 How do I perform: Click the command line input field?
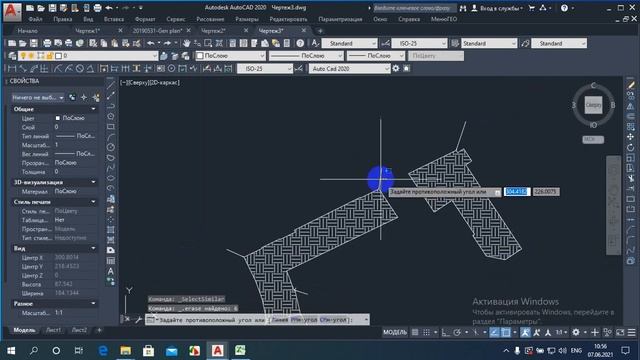click(257, 320)
